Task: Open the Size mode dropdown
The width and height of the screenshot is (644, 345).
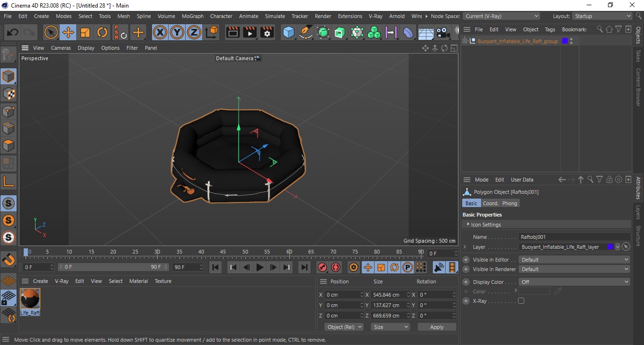Action: (x=391, y=327)
